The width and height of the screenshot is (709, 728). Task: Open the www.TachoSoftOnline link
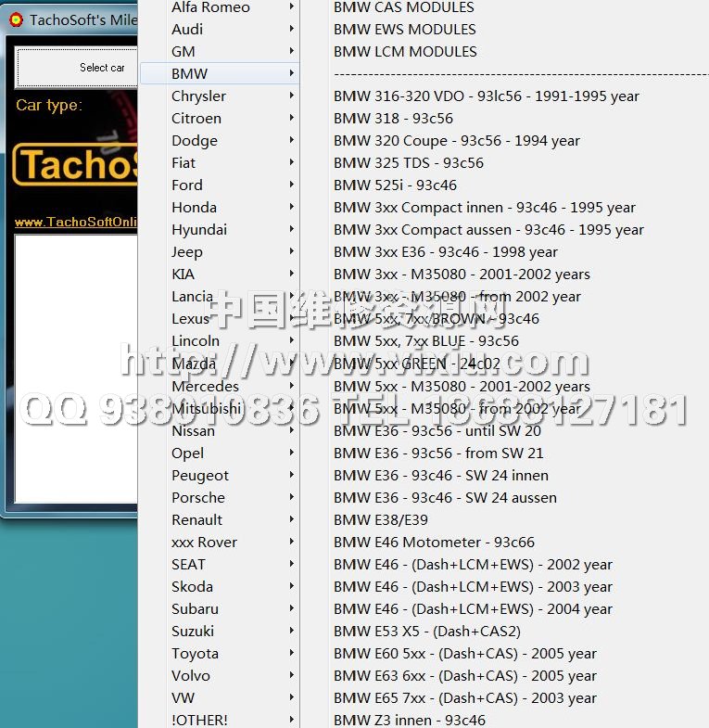coord(76,223)
